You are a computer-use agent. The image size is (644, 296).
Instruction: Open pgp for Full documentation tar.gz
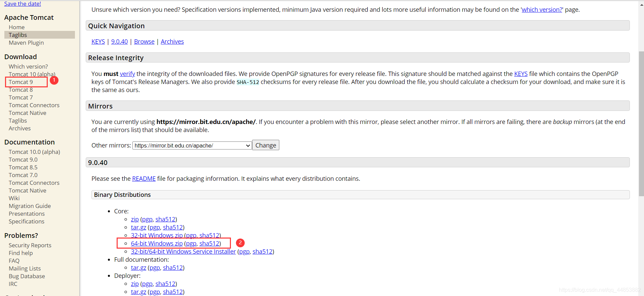pos(155,268)
